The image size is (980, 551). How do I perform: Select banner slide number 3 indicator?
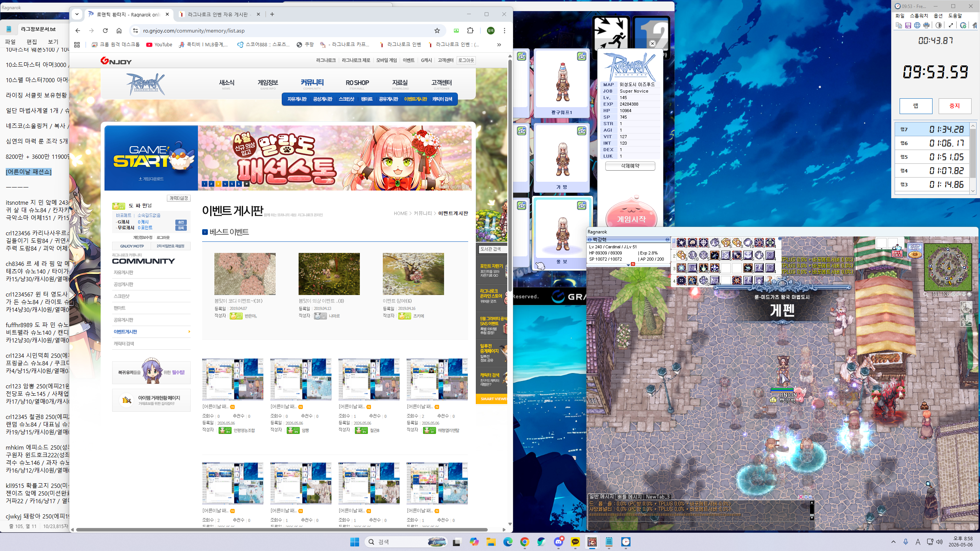point(218,184)
